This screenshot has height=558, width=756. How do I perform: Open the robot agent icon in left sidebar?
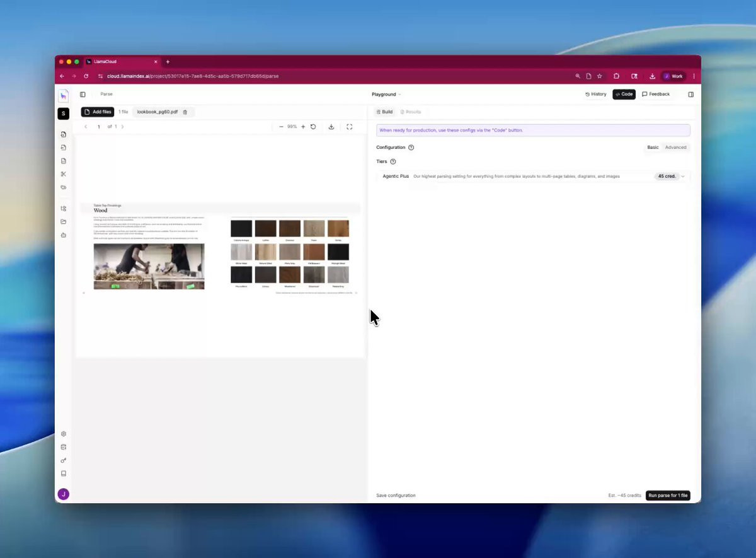point(64,235)
